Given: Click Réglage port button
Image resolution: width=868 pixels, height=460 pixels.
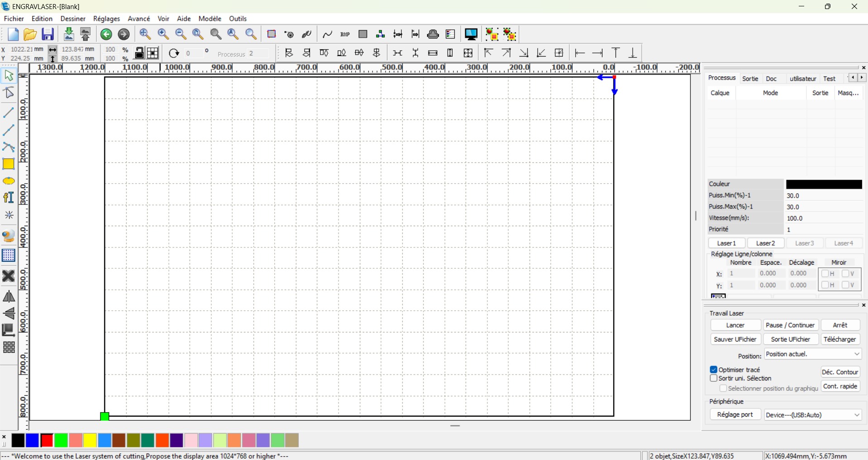Looking at the screenshot, I should tap(735, 415).
